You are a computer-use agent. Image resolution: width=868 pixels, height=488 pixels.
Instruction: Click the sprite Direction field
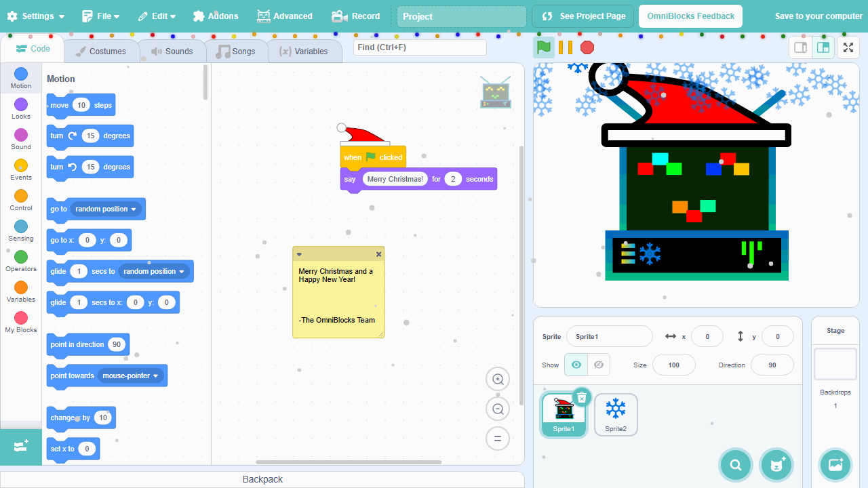[772, 365]
